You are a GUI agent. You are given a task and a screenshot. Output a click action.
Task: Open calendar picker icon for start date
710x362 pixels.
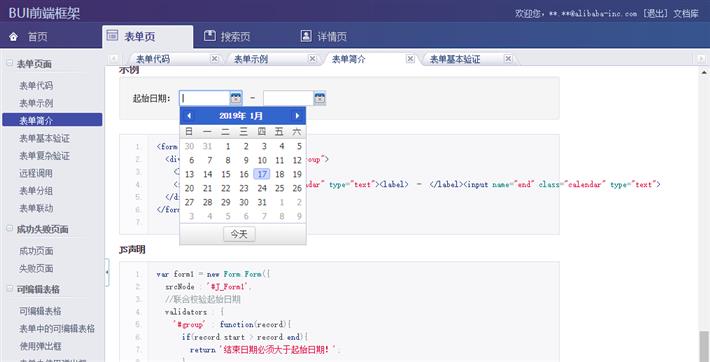(x=235, y=98)
